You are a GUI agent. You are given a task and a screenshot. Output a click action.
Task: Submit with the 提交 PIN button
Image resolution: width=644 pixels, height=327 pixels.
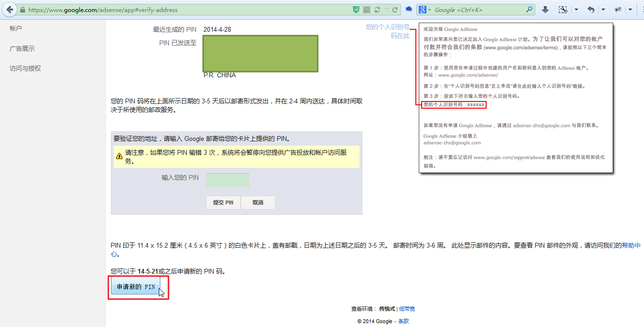(x=223, y=202)
